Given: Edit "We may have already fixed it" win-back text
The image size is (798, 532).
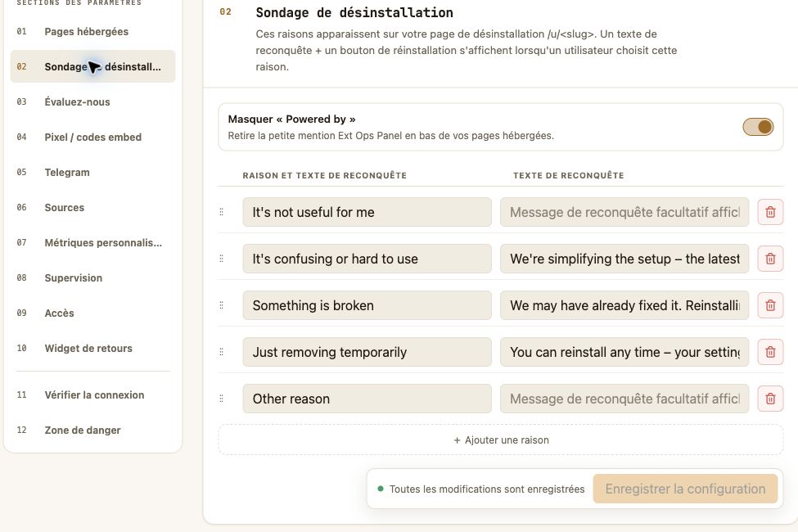Looking at the screenshot, I should 624,305.
